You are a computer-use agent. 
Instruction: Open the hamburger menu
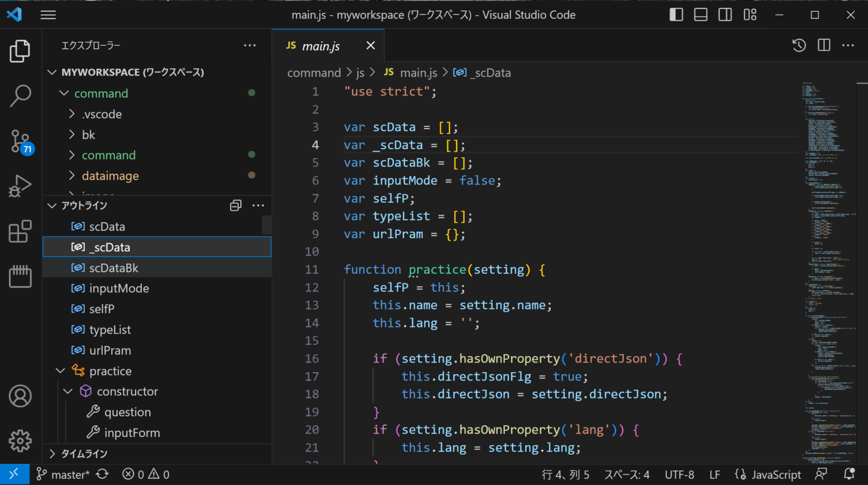[48, 15]
